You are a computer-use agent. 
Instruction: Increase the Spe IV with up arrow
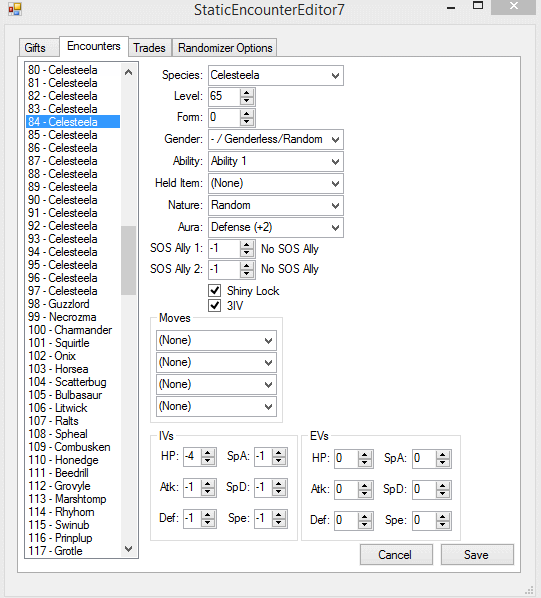(279, 515)
